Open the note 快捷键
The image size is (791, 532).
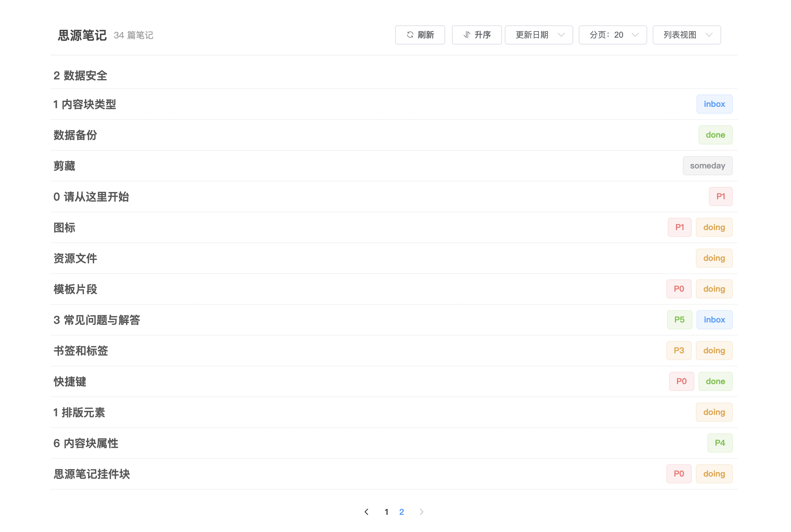(70, 382)
